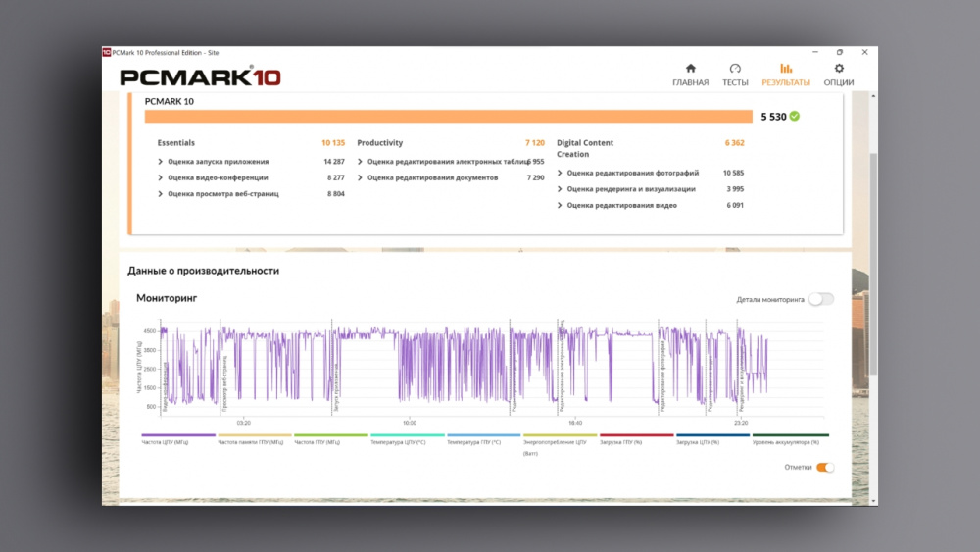Image resolution: width=980 pixels, height=552 pixels.
Task: Expand Оценка редактирования фотографий row
Action: click(560, 173)
